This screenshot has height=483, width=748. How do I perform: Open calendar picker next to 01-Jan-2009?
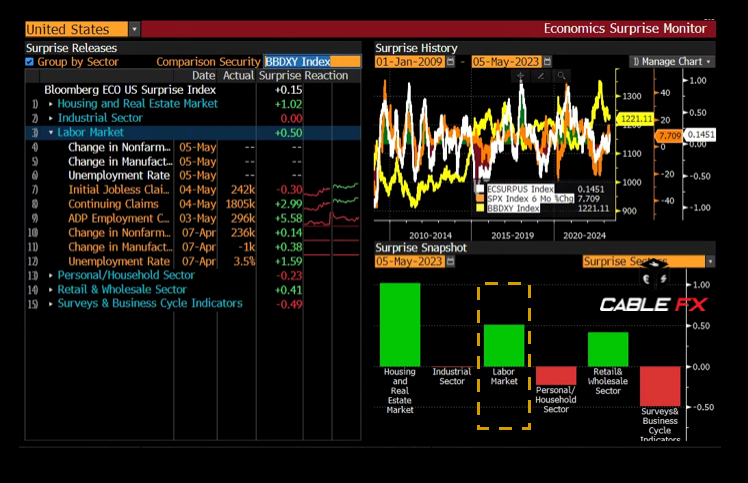click(450, 62)
